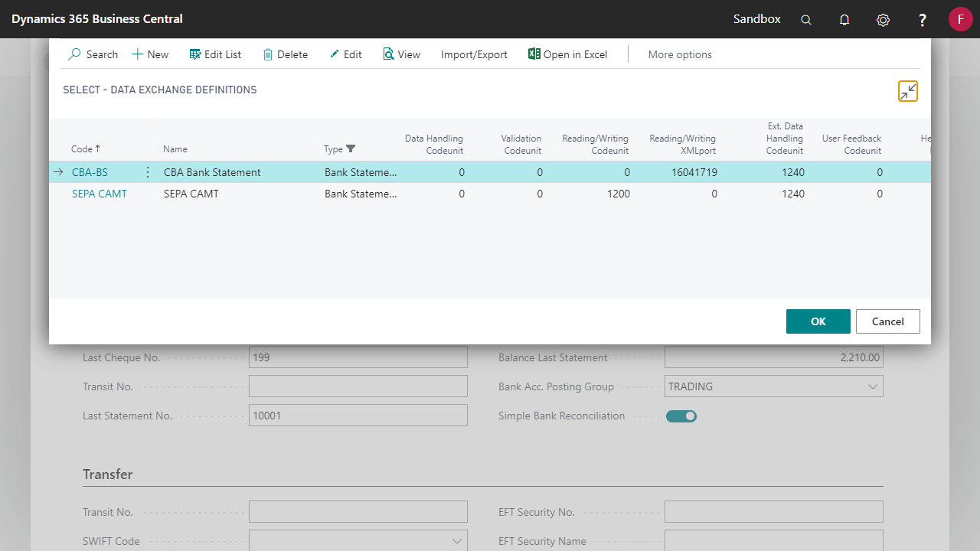The height and width of the screenshot is (551, 980).
Task: Select the CBA Bank Statement name cell
Action: [212, 172]
